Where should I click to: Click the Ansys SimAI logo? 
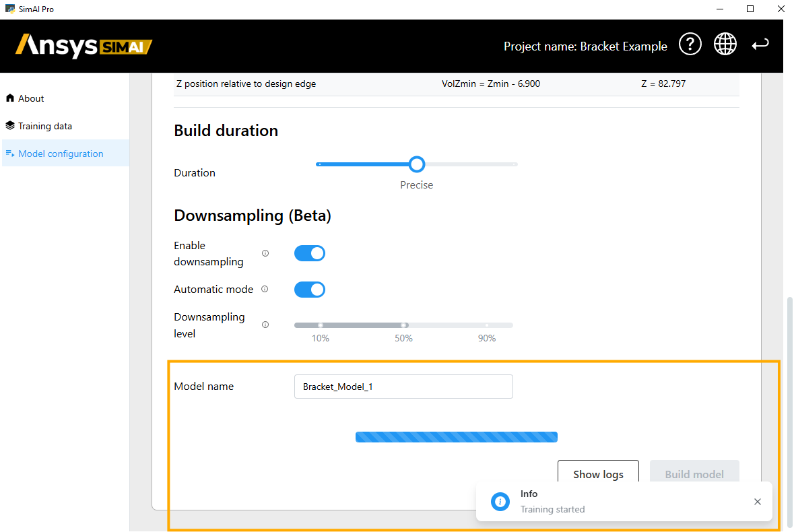coord(84,46)
